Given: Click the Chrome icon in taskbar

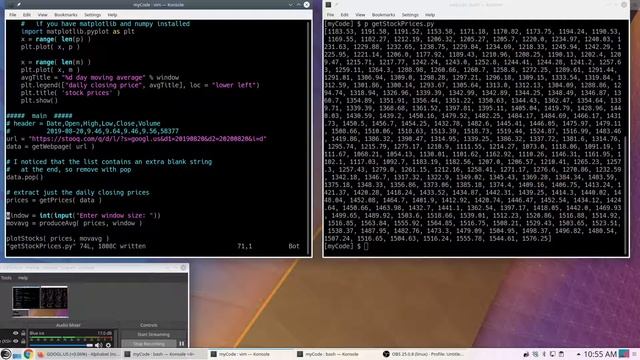Looking at the screenshot, I should (28, 354).
